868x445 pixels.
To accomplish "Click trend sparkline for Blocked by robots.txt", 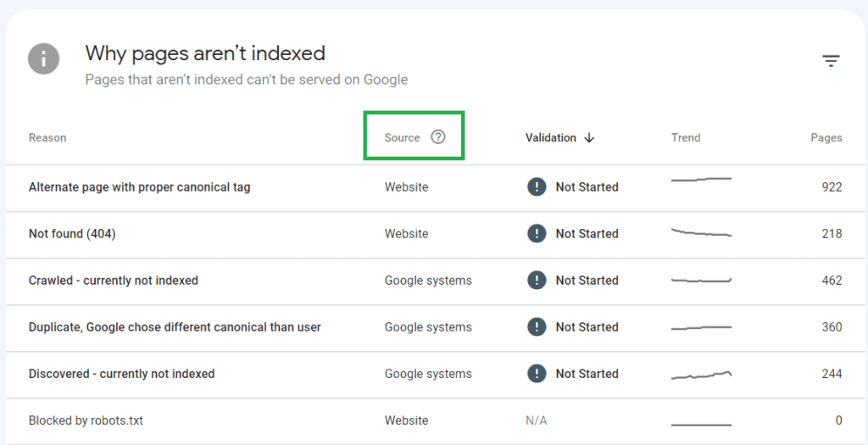I will tap(701, 425).
